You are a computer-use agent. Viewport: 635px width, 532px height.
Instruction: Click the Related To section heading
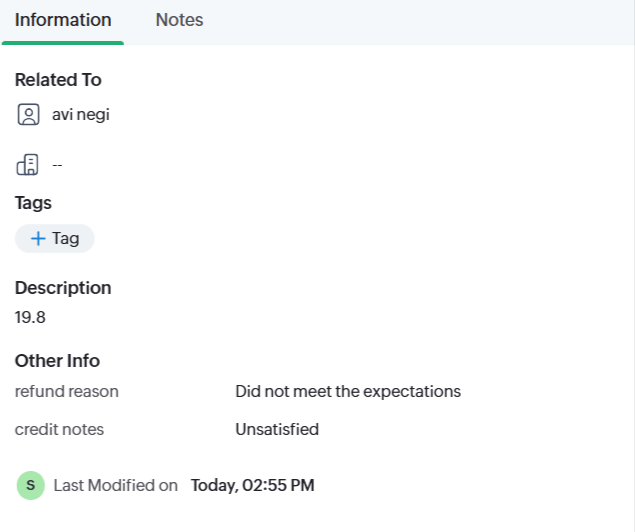click(x=58, y=80)
